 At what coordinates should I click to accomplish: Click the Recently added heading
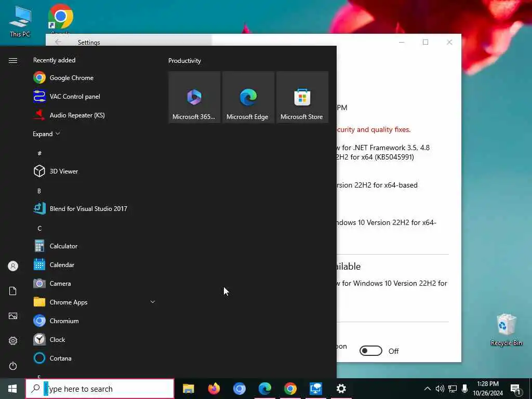[54, 60]
